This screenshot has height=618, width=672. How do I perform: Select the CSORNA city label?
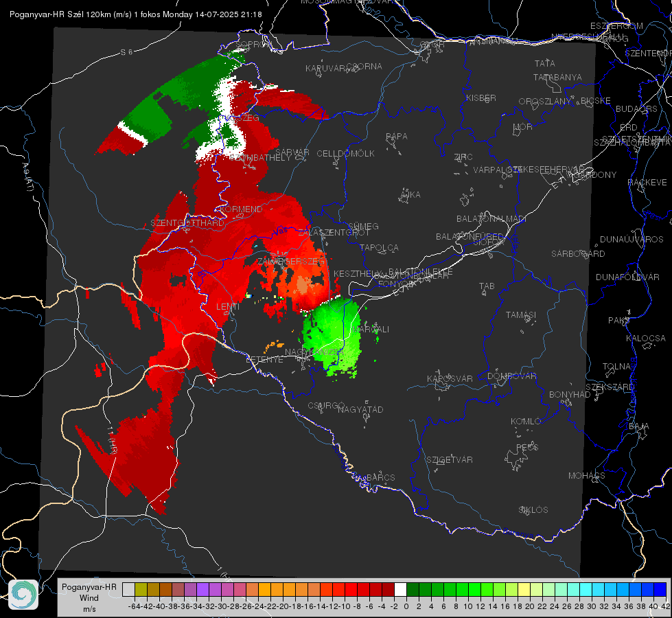364,66
